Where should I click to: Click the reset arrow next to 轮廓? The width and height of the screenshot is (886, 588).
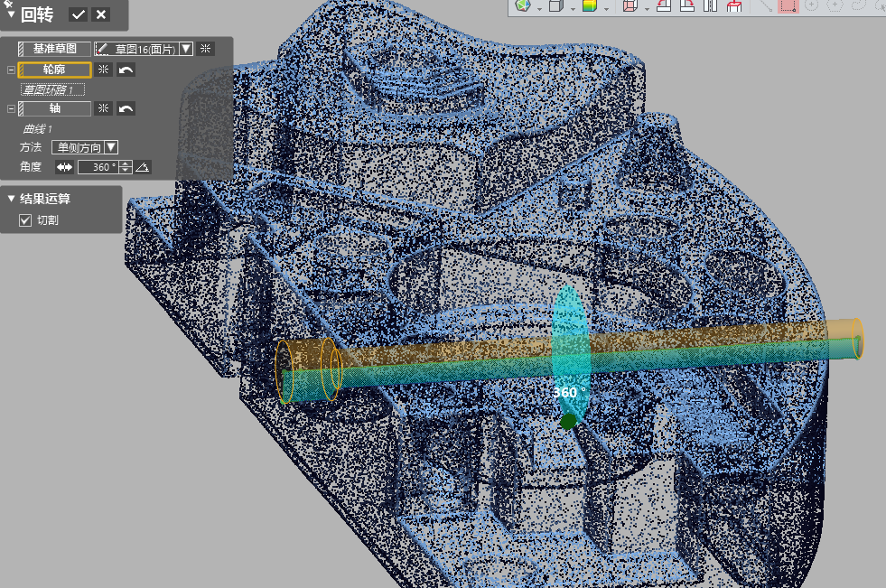(126, 70)
